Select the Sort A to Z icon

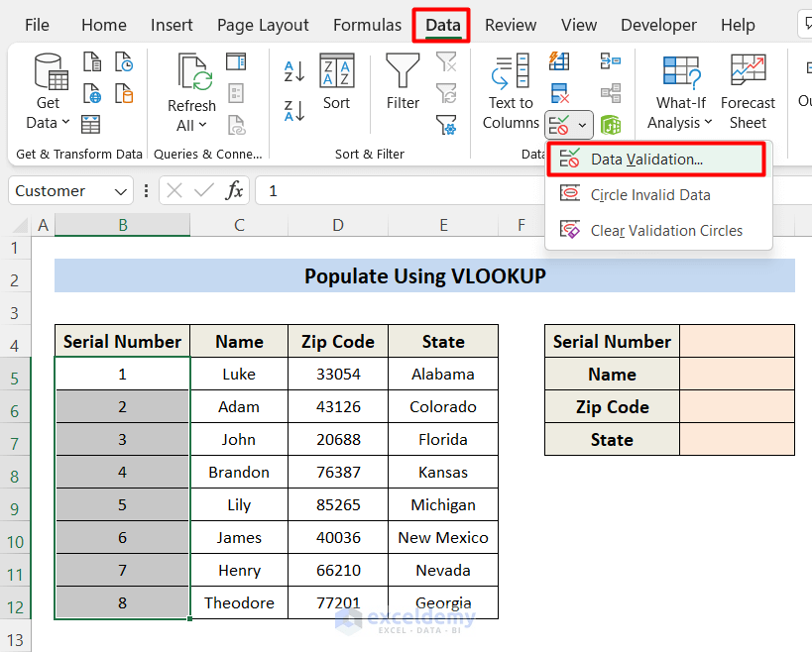(x=292, y=71)
